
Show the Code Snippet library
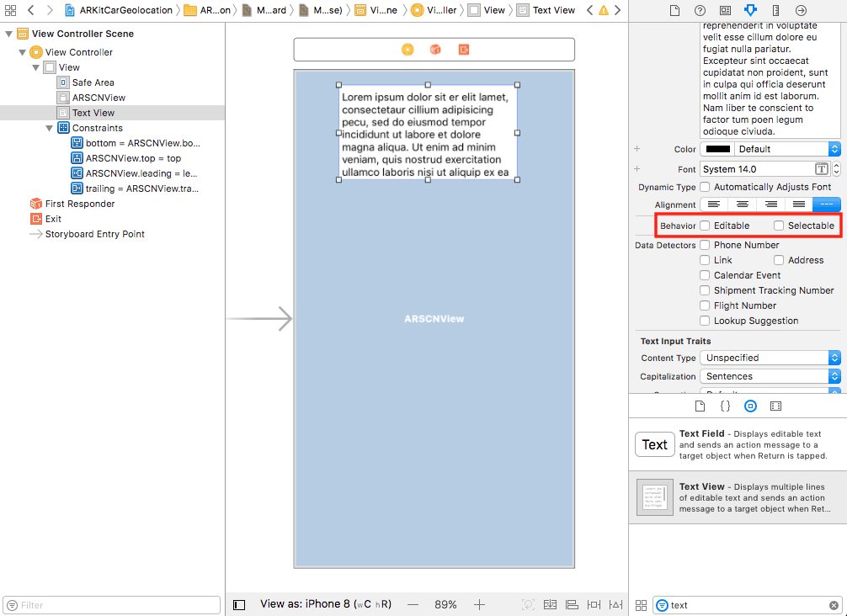pos(725,406)
